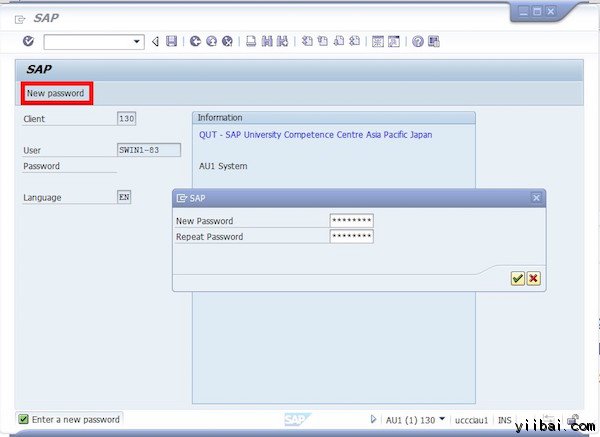
Task: Click the Cancel X circle icon
Action: coord(227,41)
